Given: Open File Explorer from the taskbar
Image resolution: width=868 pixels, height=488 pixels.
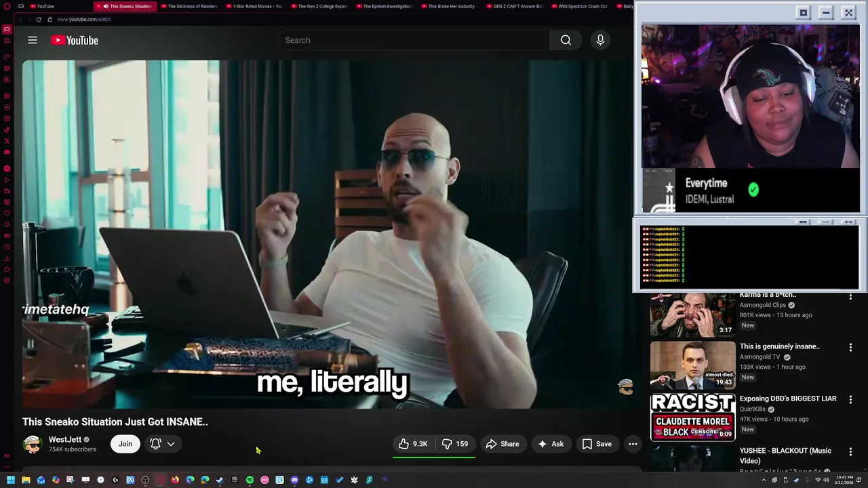Looking at the screenshot, I should pyautogui.click(x=26, y=480).
